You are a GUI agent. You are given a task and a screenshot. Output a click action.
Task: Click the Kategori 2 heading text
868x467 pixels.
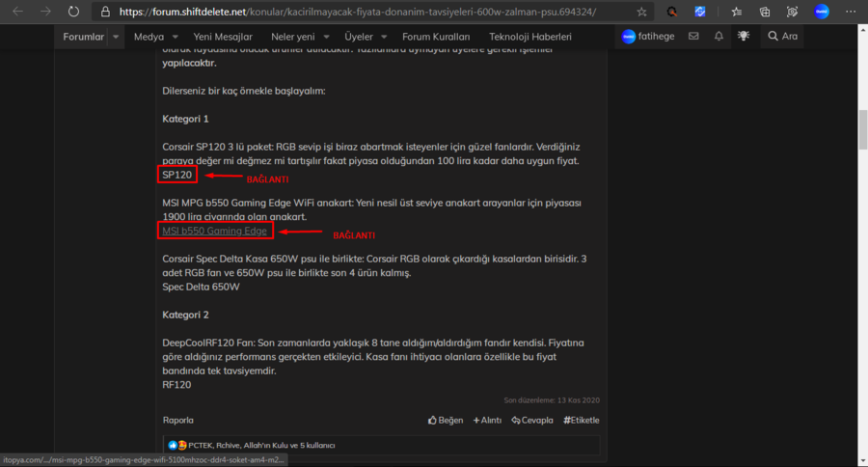(x=185, y=316)
